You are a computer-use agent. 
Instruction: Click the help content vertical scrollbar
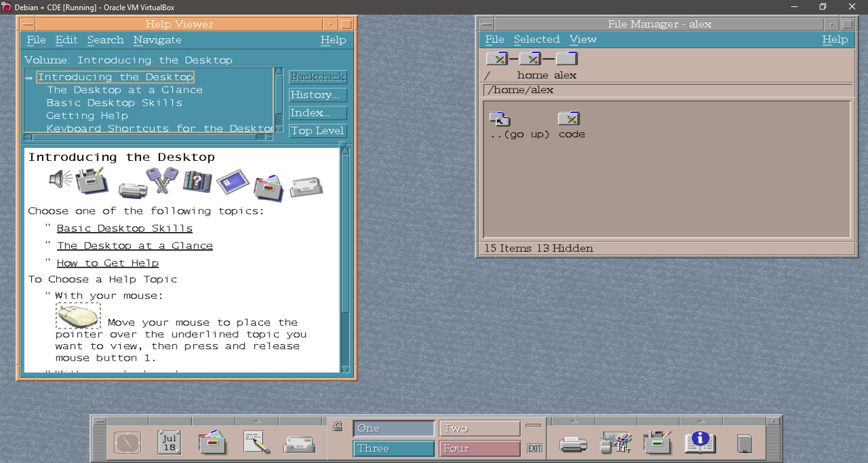tap(345, 254)
